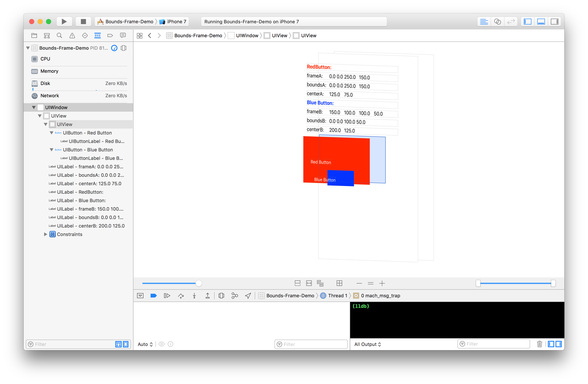Click the process view options icon beside PID

point(124,48)
